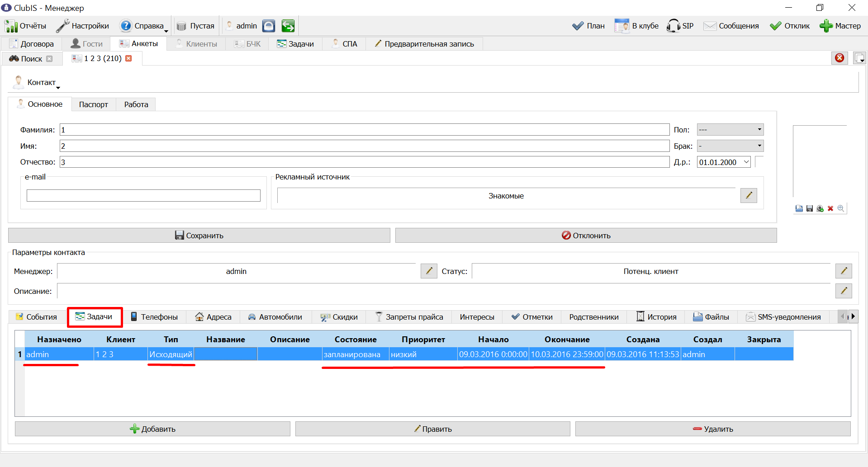
Task: Switch to the Файлы tab
Action: pyautogui.click(x=711, y=317)
